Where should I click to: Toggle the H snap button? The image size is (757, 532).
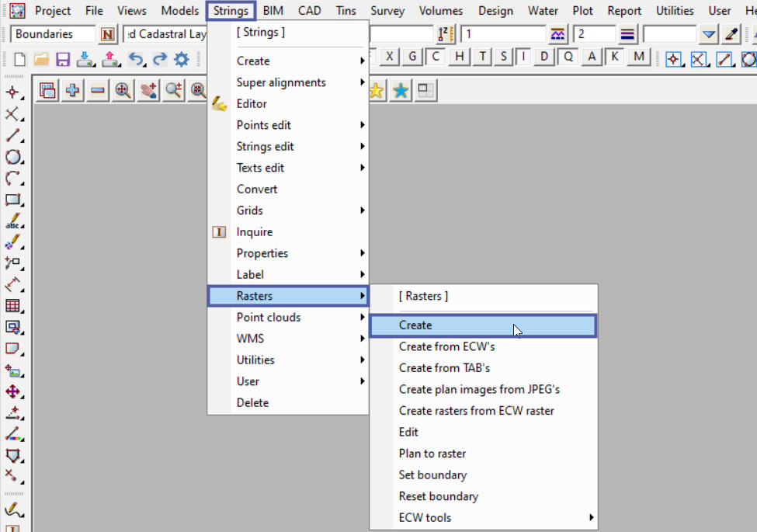click(460, 57)
